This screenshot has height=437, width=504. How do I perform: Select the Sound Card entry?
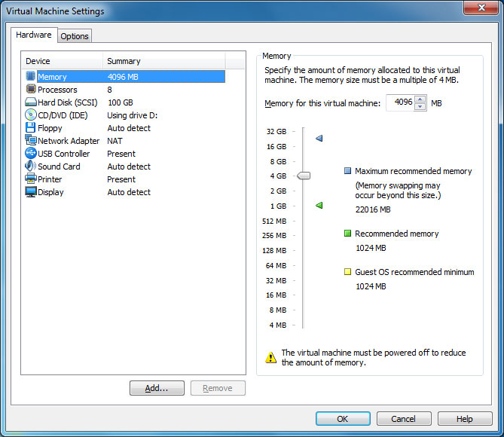click(x=125, y=167)
